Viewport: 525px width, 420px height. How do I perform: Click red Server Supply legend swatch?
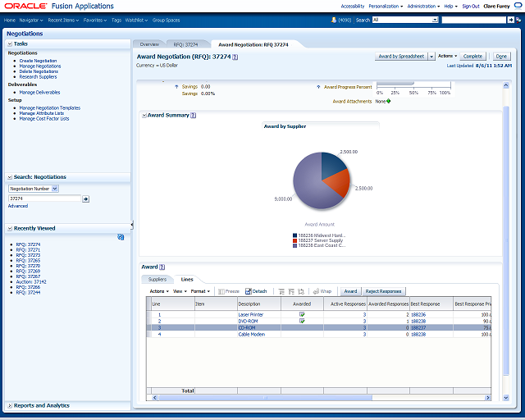tap(295, 240)
